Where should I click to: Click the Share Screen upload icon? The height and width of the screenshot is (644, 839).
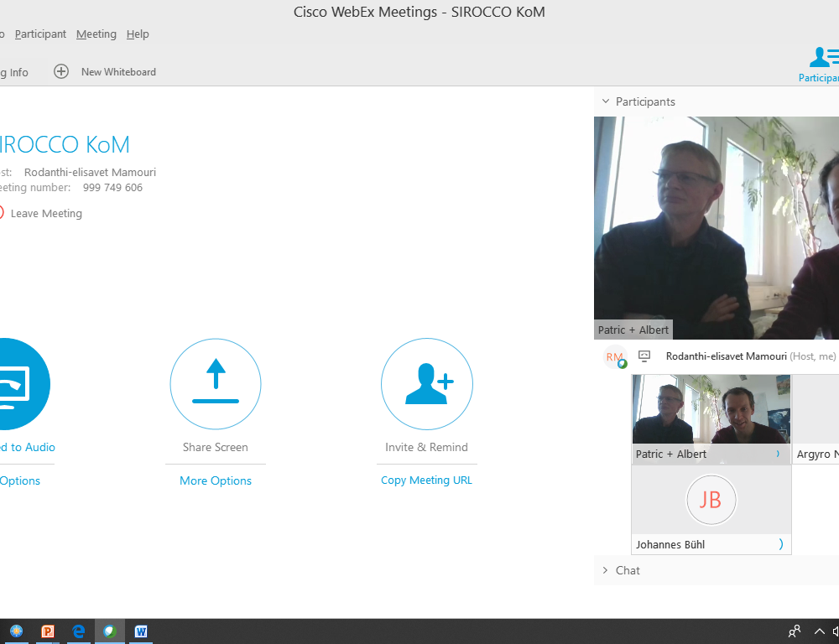coord(216,384)
